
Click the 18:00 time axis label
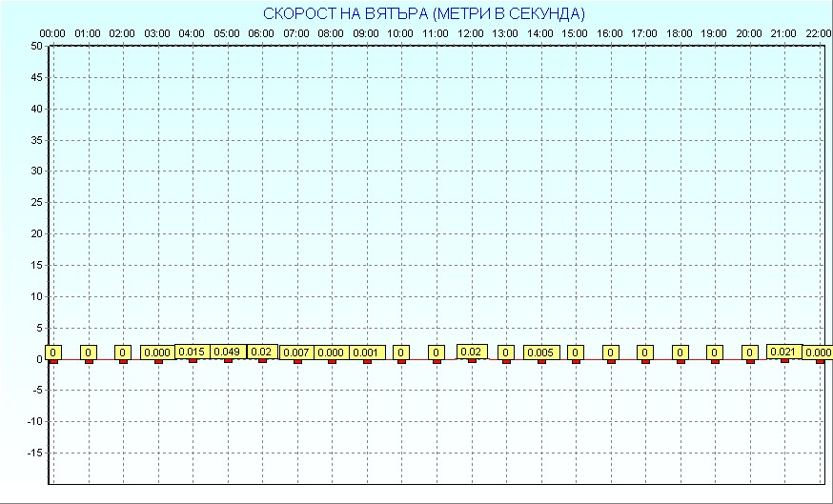coord(679,33)
